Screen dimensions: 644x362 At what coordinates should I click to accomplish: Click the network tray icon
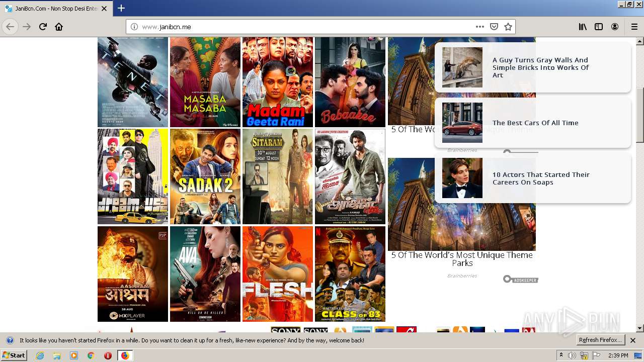(584, 355)
